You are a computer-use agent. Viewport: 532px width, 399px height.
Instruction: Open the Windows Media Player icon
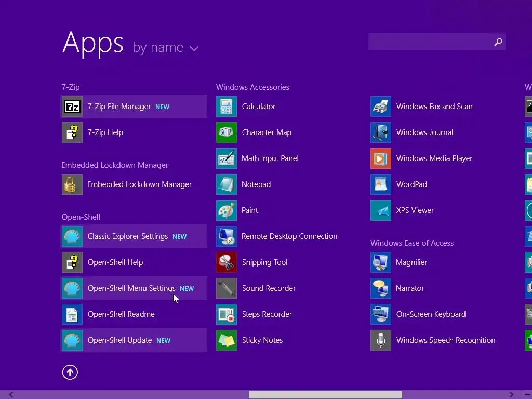pyautogui.click(x=381, y=158)
